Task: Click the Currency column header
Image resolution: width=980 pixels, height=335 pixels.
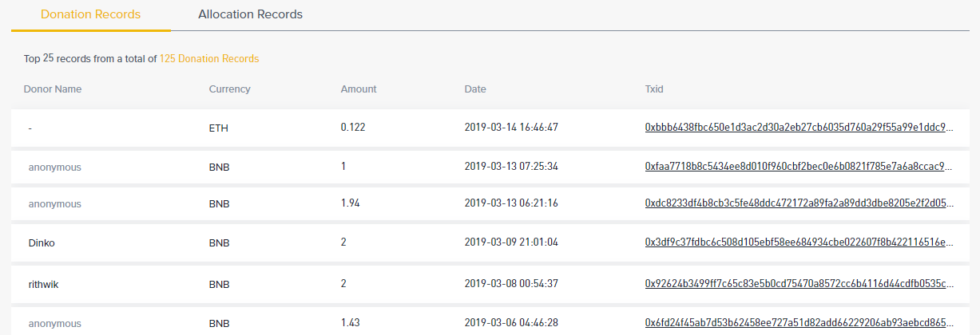Action: pos(230,89)
